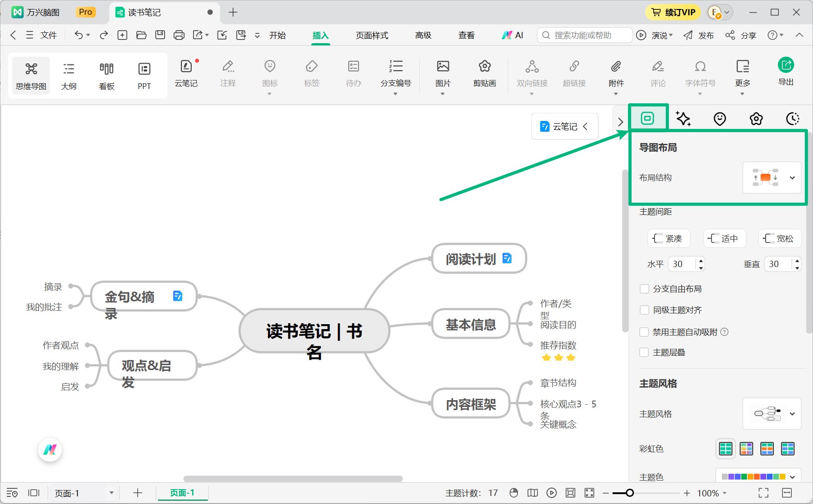Screen dimensions: 813x504
Task: Select the central 读书笔记 | 书名 topic
Action: point(314,331)
